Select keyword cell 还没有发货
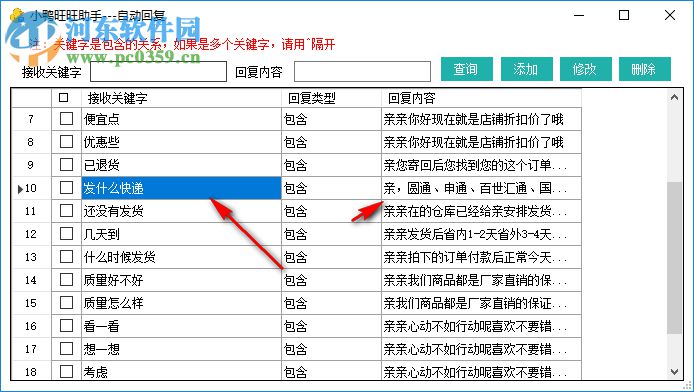Image resolution: width=694 pixels, height=392 pixels. (181, 211)
